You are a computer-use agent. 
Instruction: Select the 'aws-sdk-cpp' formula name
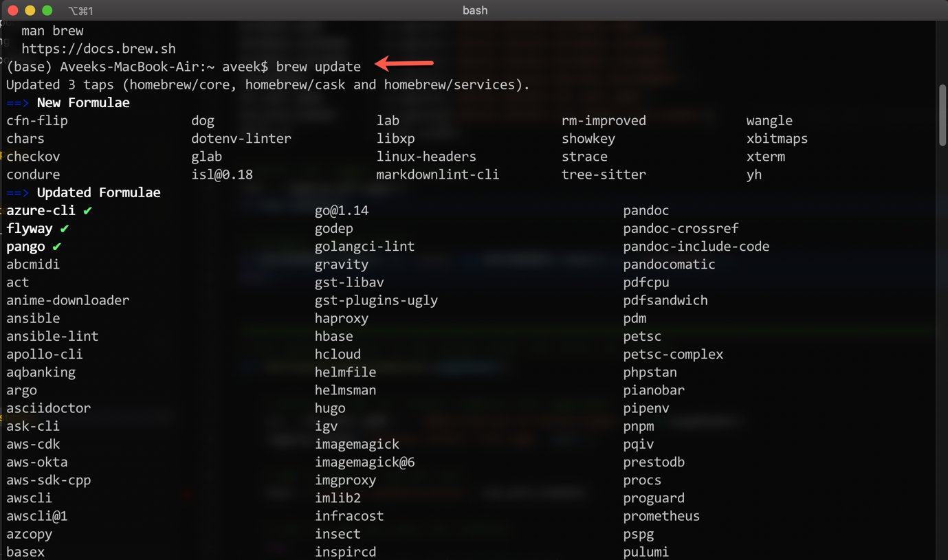[49, 480]
